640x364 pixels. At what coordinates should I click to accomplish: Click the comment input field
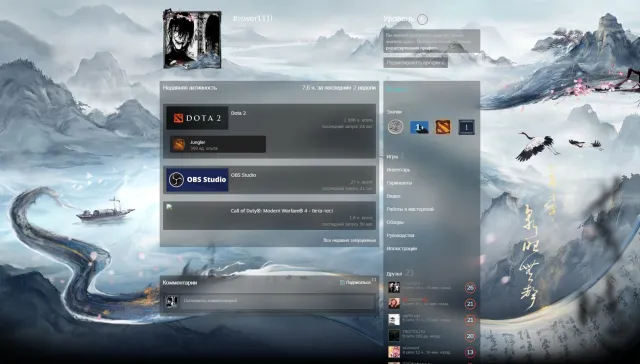(278, 301)
